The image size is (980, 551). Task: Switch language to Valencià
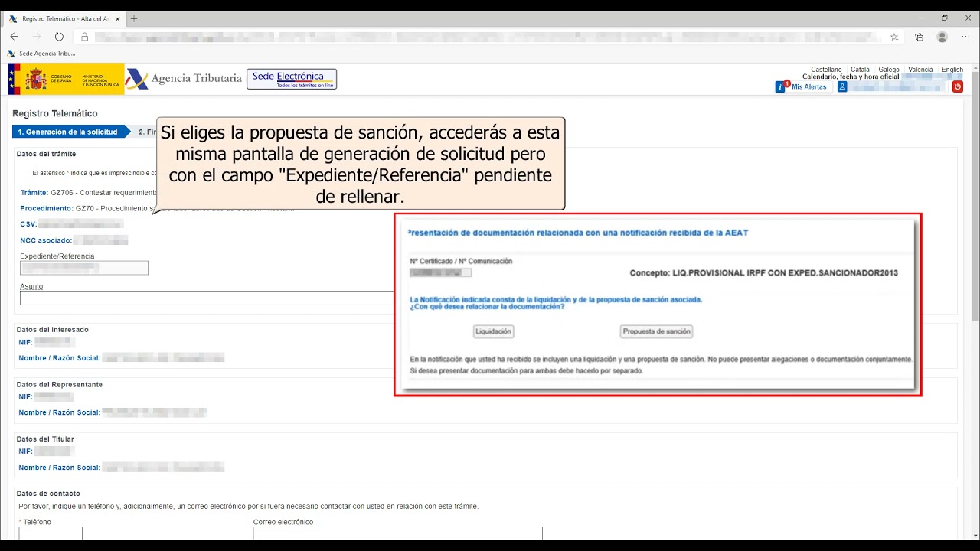coord(920,70)
